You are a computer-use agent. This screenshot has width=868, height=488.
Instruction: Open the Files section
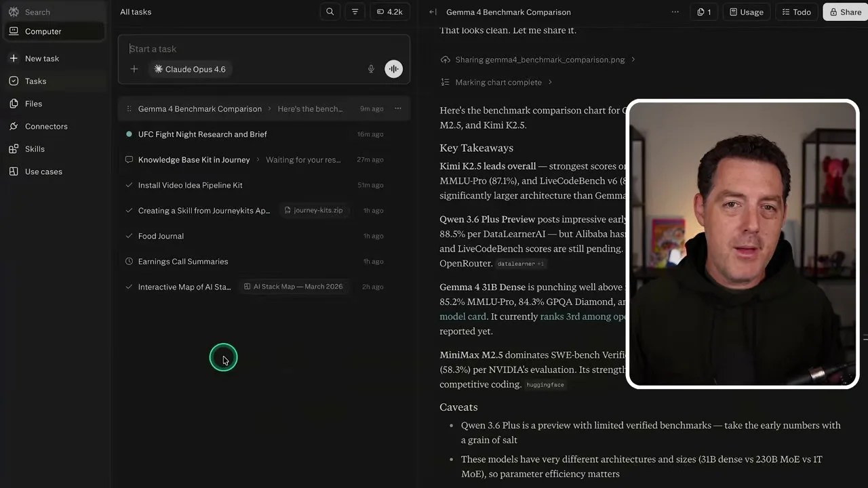click(x=54, y=104)
